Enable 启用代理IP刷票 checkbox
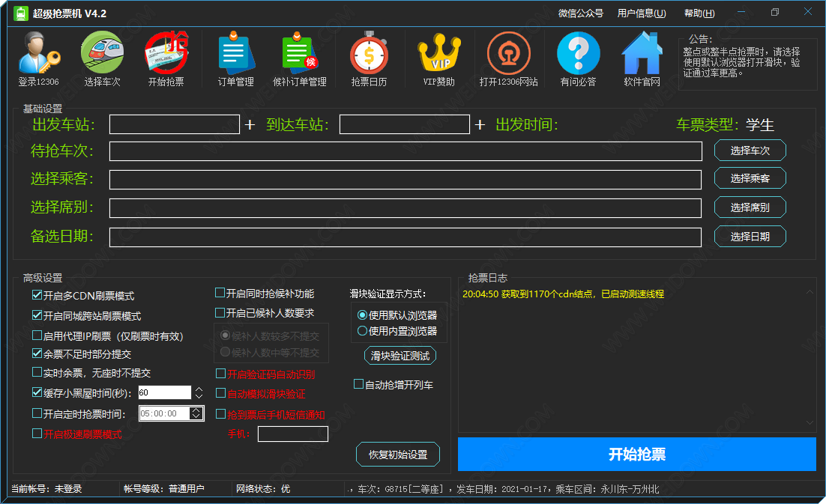 [37, 335]
